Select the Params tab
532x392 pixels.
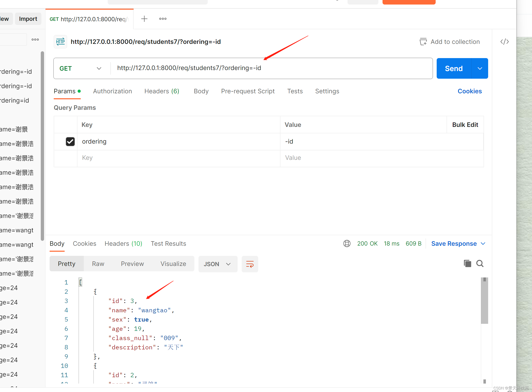[67, 91]
